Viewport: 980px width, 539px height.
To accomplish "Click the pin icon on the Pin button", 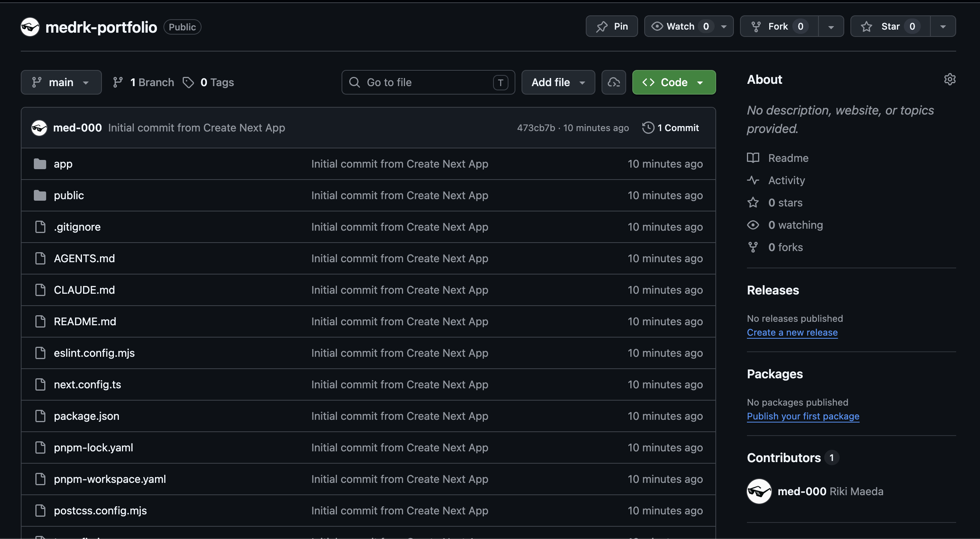I will pyautogui.click(x=602, y=27).
